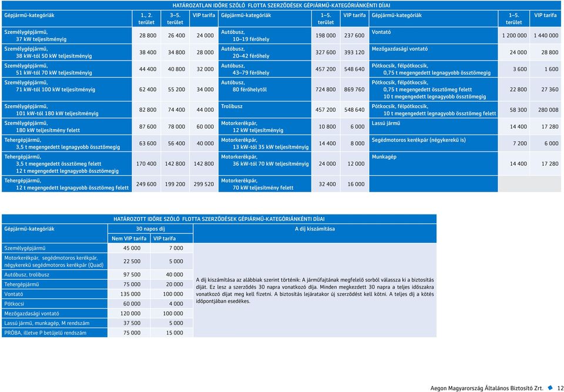The image size is (564, 392).
Task: Select the value 40 800
Action: (177, 69)
